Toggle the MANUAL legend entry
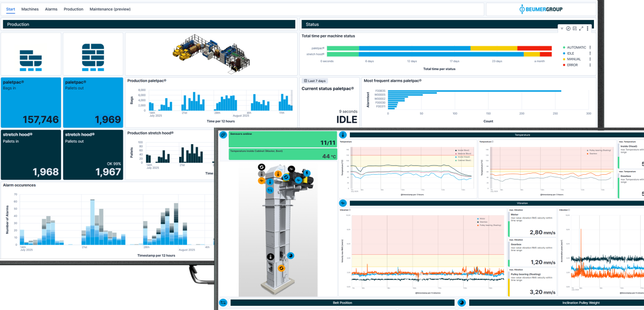644x310 pixels. click(574, 59)
